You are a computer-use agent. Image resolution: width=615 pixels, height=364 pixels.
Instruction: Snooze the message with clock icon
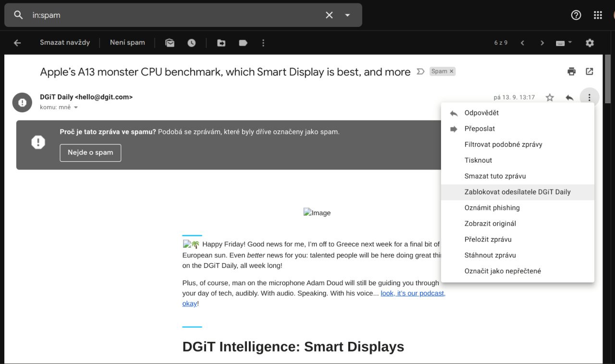pyautogui.click(x=191, y=43)
